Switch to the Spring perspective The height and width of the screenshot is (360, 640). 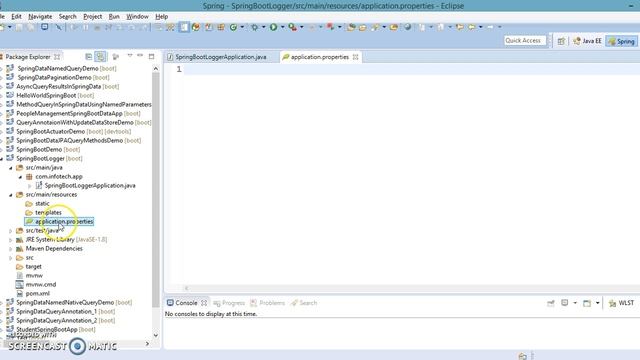coord(621,41)
